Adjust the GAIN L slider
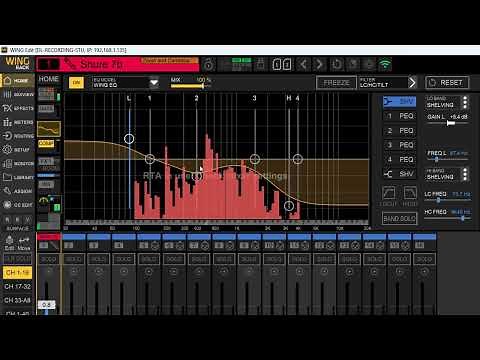This screenshot has width=480, height=360. point(448,123)
